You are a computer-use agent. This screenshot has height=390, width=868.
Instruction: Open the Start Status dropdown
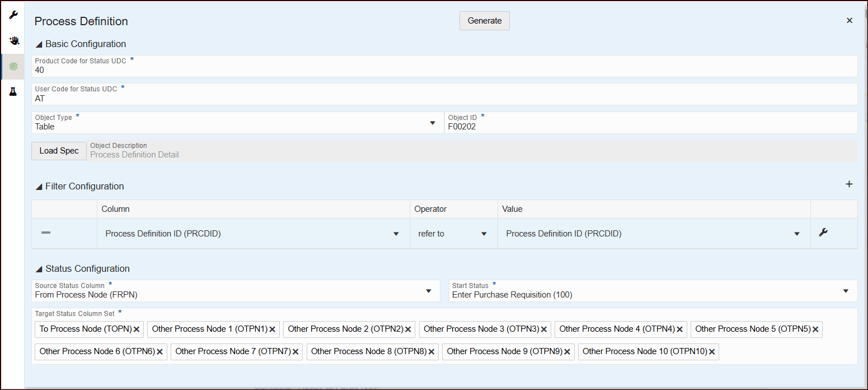pyautogui.click(x=846, y=290)
